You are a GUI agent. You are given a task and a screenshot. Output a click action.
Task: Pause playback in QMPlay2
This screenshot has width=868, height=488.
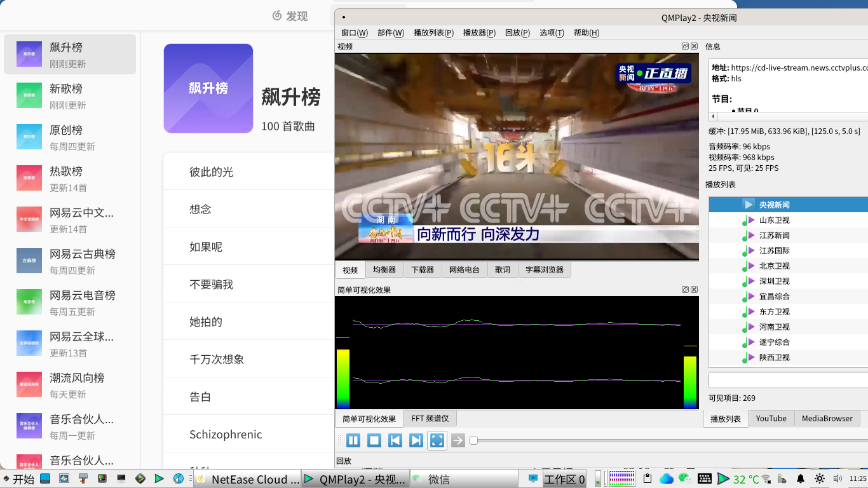click(353, 440)
